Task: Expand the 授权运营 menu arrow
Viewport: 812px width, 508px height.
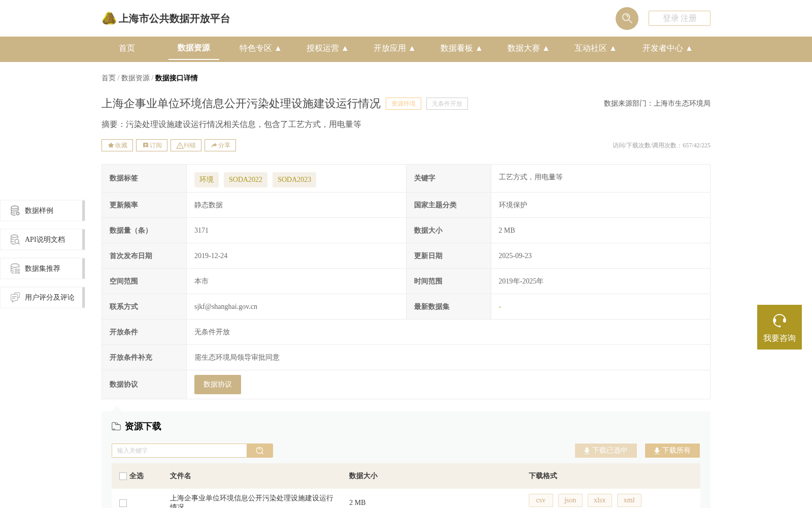Action: 345,48
